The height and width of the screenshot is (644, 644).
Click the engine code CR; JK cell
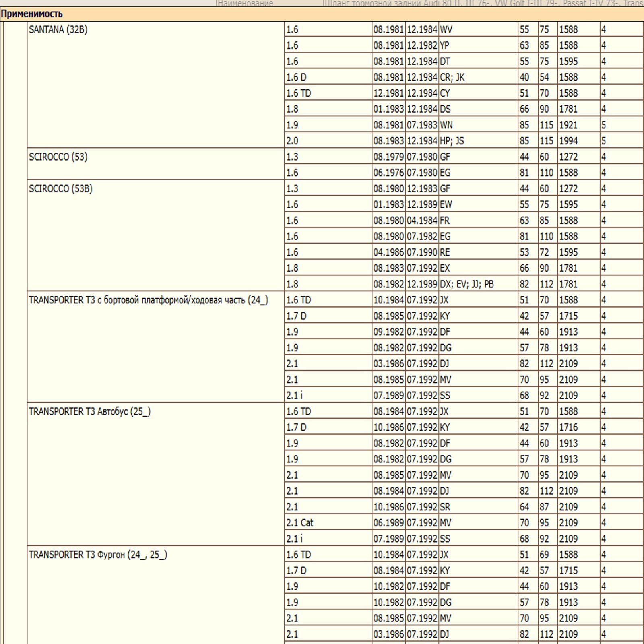point(478,77)
